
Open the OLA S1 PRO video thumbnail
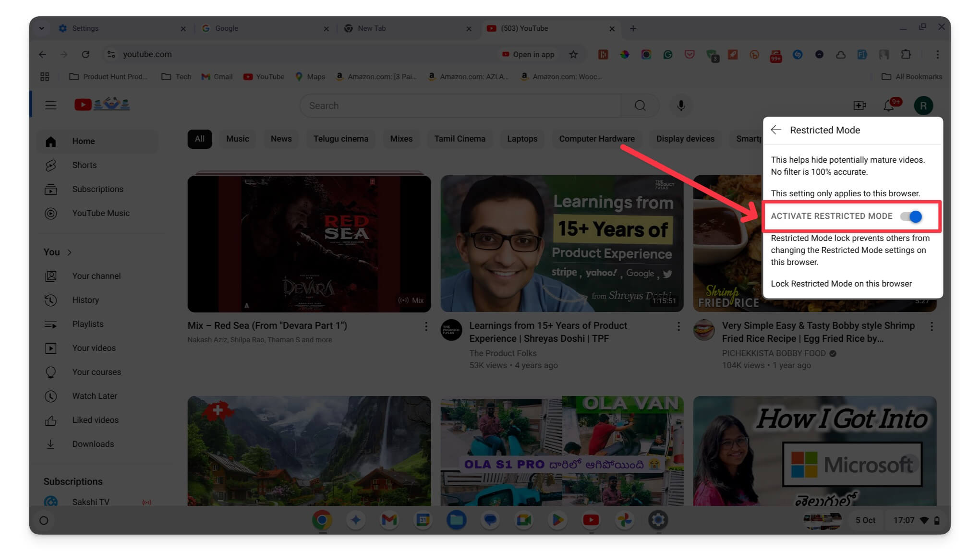pos(562,451)
